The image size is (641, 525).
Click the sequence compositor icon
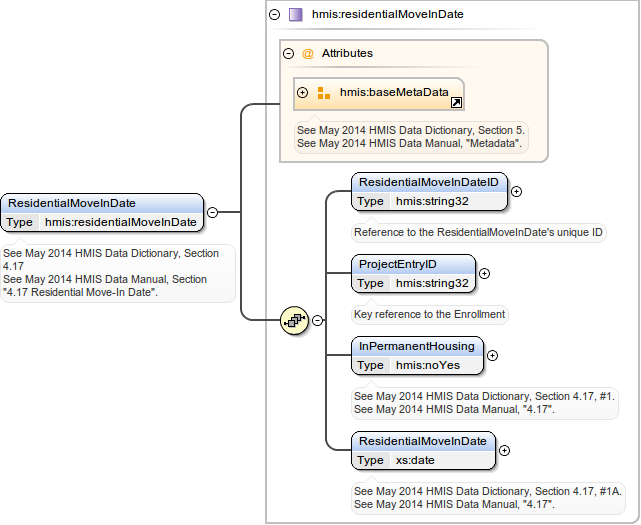click(x=294, y=321)
